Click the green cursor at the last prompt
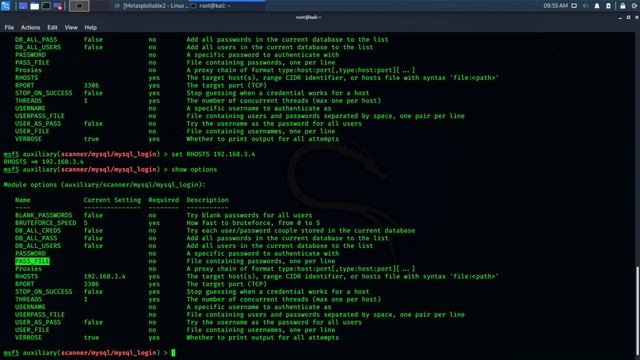The height and width of the screenshot is (360, 640). [173, 353]
